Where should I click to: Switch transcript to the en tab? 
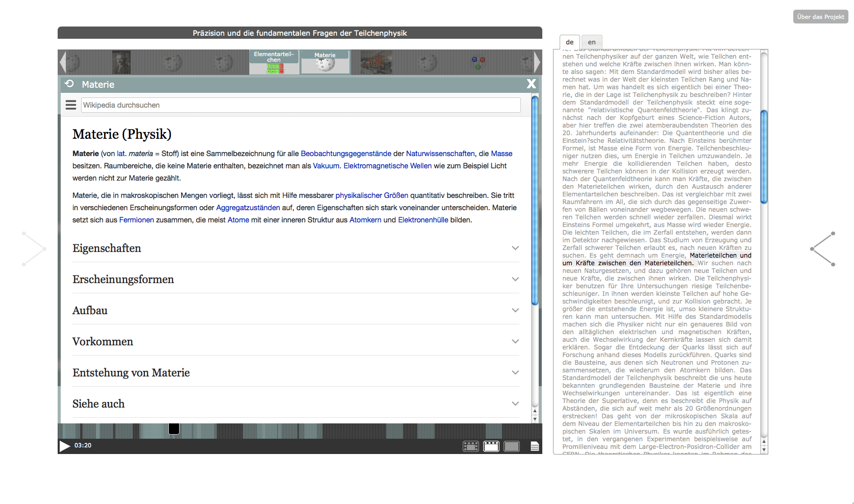592,42
